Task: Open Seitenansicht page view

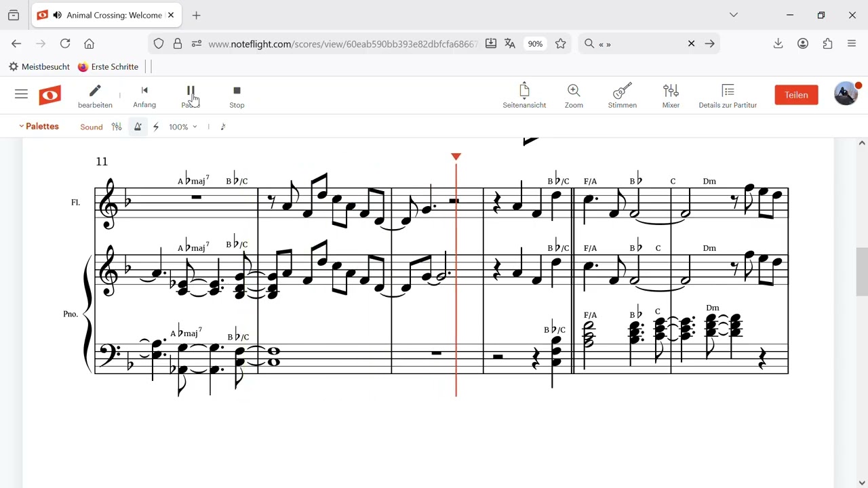Action: 524,96
